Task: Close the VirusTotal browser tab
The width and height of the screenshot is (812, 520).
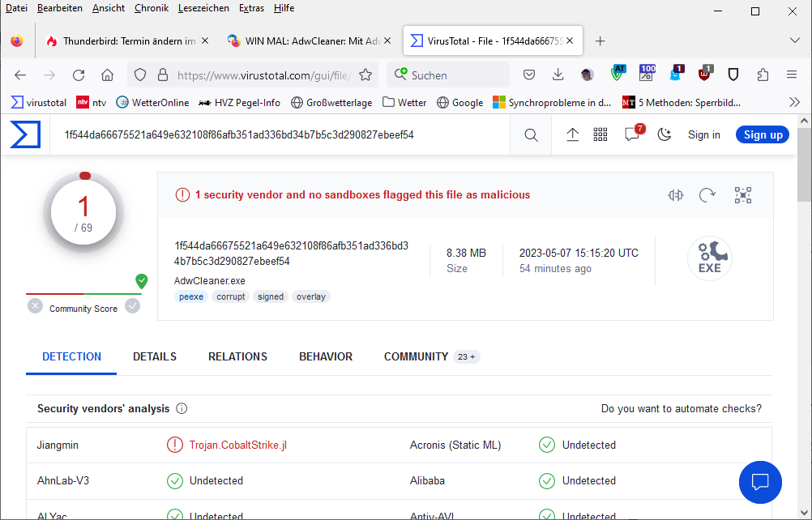Action: [x=570, y=40]
